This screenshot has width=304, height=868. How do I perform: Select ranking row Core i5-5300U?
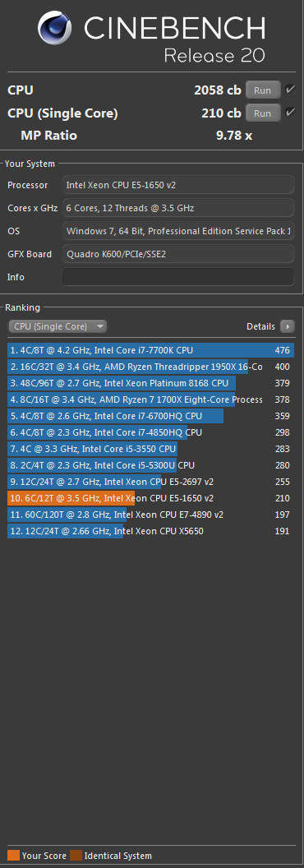click(150, 465)
